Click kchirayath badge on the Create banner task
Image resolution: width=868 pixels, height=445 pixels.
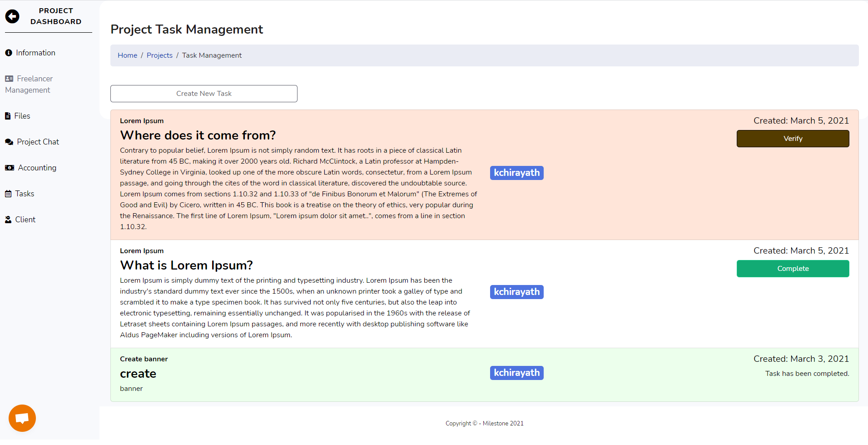pyautogui.click(x=516, y=373)
